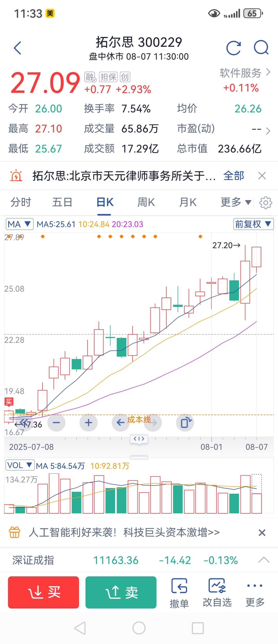Tap the red 买 buy button
Screen dimensions: 278x644
tap(44, 592)
